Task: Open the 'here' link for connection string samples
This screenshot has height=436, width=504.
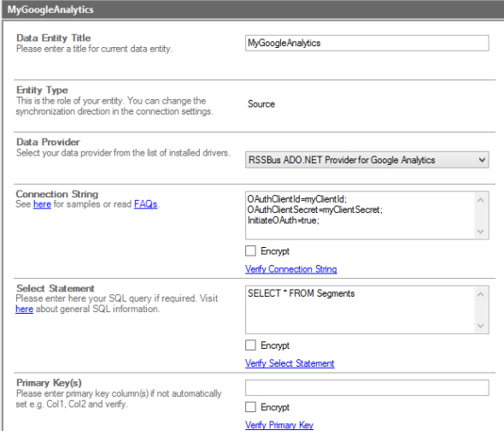Action: (x=42, y=204)
